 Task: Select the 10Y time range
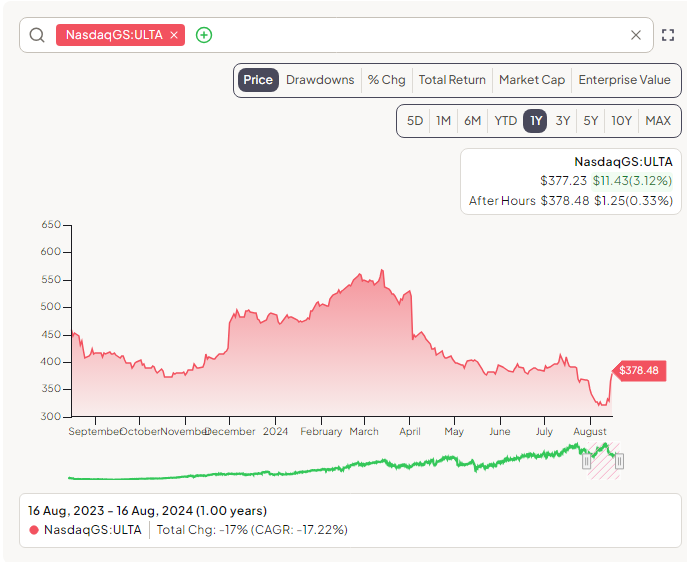click(621, 120)
